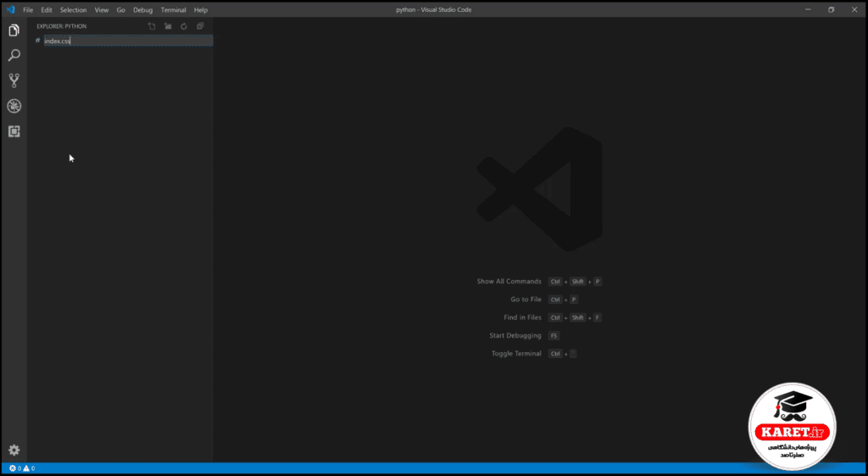Open the Go menu

[x=120, y=10]
